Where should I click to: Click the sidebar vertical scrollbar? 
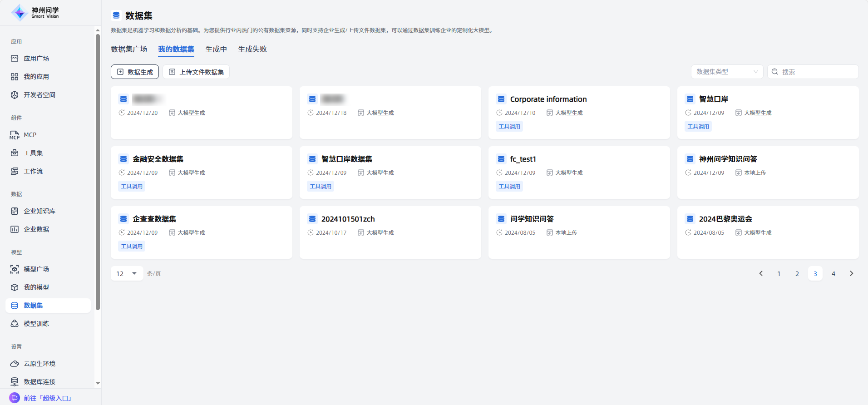pos(98,173)
